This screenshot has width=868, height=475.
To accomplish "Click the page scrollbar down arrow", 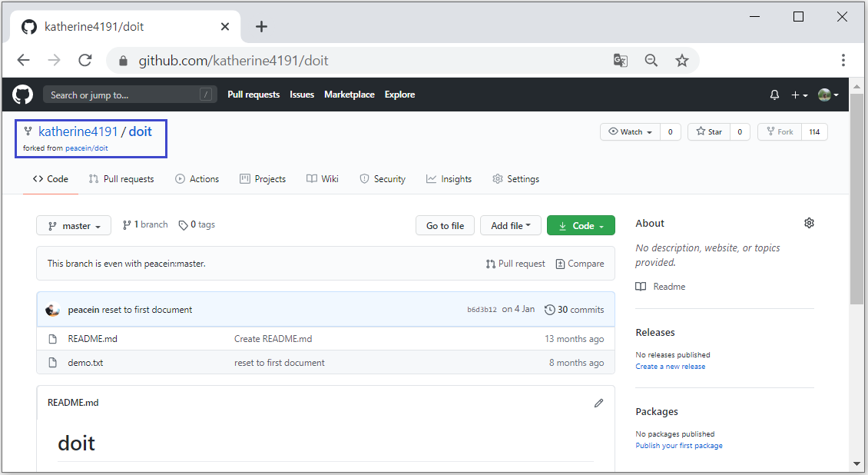I will point(857,464).
